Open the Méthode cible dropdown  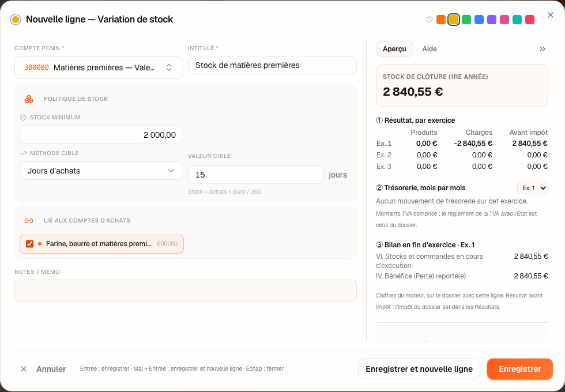tap(101, 171)
